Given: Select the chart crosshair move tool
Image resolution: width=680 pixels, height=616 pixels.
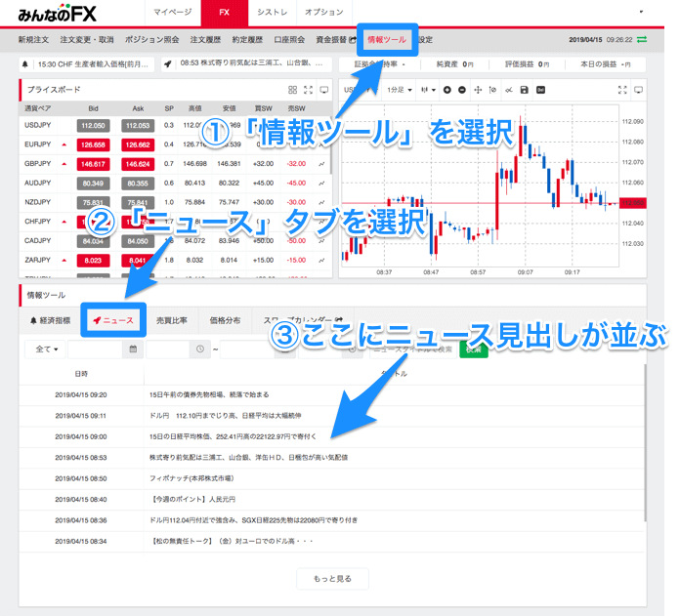Looking at the screenshot, I should 478,90.
